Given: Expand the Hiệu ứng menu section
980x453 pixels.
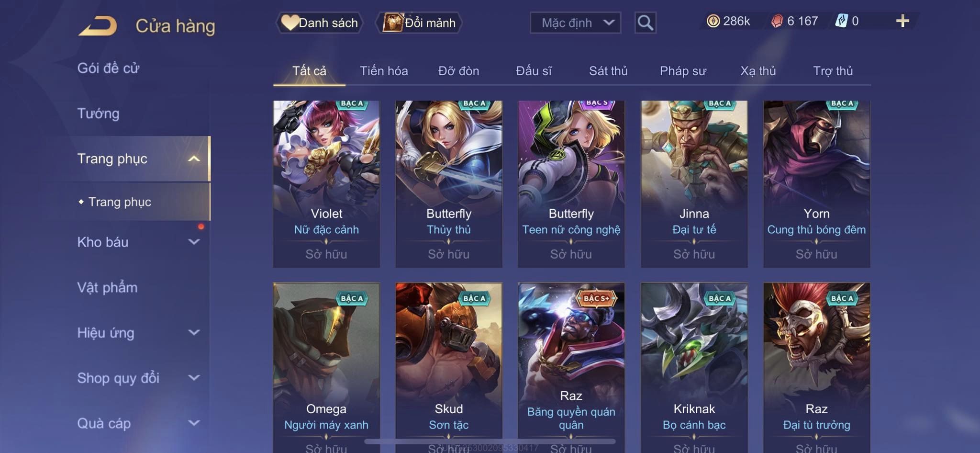Looking at the screenshot, I should pos(139,332).
